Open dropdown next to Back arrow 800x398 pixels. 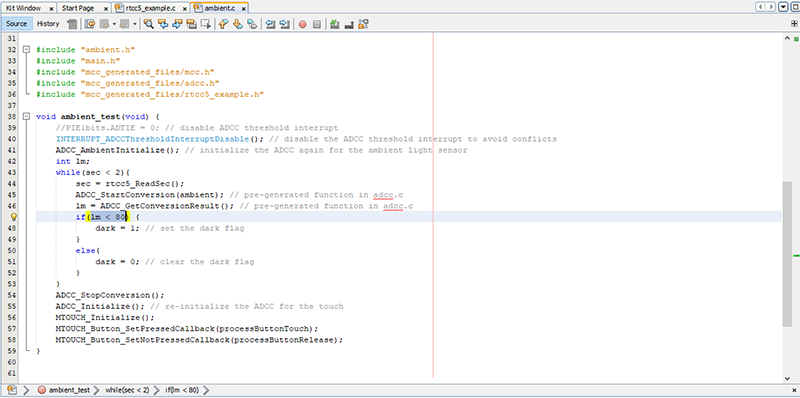[x=114, y=24]
